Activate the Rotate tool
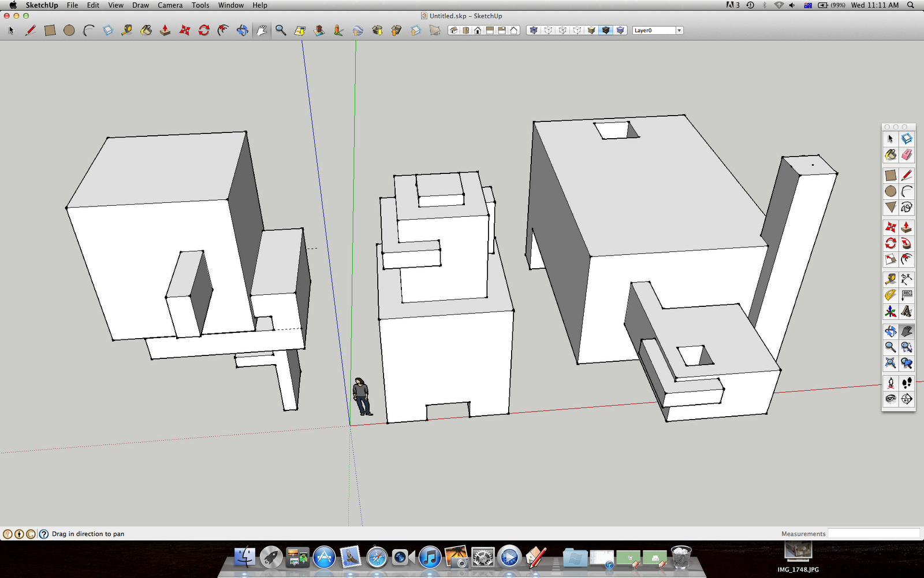 pyautogui.click(x=890, y=244)
